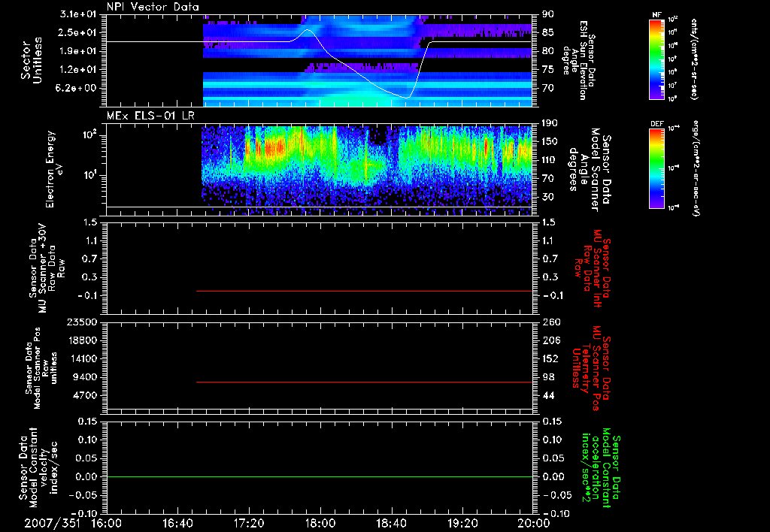Screen dimensions: 770x532
Task: Click the '23500' scanner position tick label
Action: pos(82,322)
